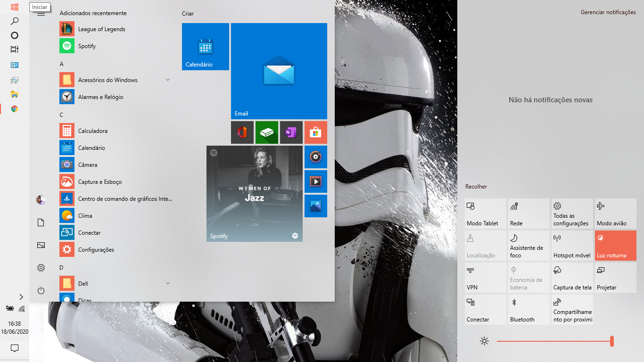Open the League of Legends app
This screenshot has height=362, width=644.
[101, 29]
